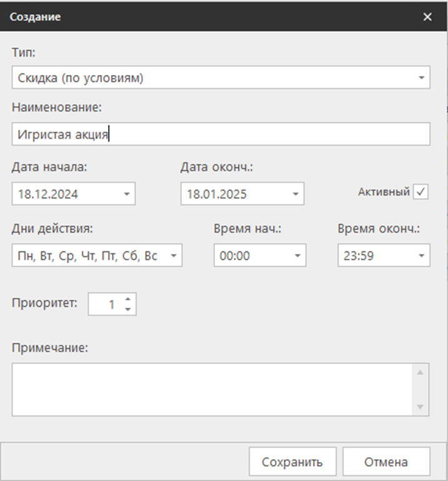Click the Сохранить button
448x481 pixels.
point(292,462)
